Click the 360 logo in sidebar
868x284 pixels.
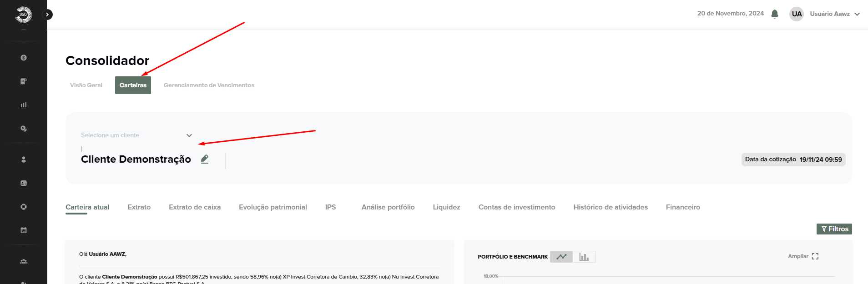tap(23, 15)
